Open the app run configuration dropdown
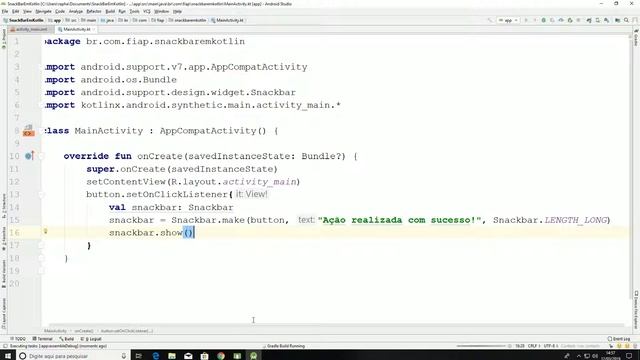The height and width of the screenshot is (360, 640). [508, 20]
